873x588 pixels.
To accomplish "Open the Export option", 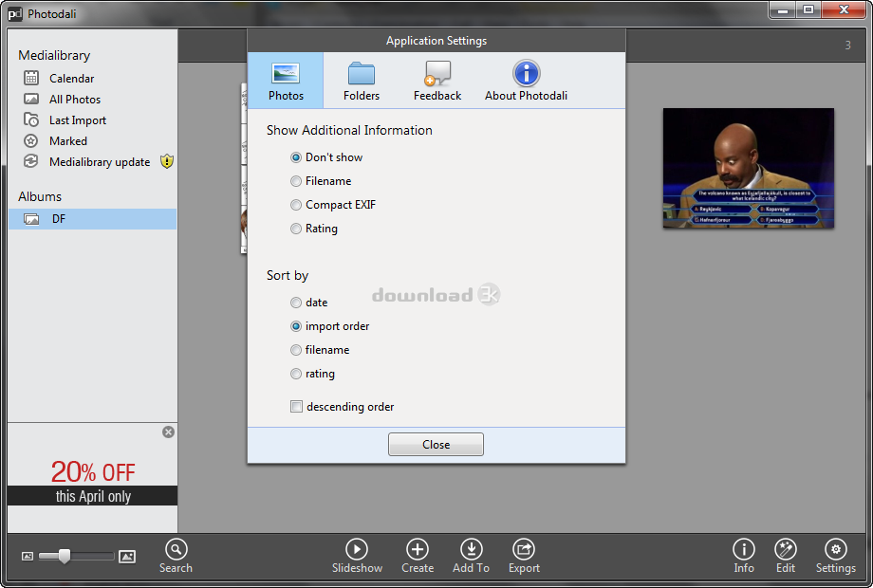I will [524, 556].
